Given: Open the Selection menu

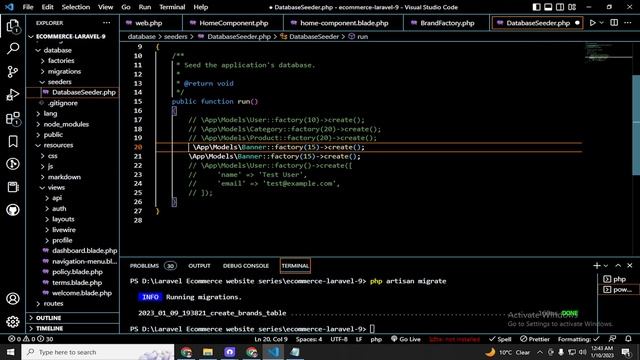Looking at the screenshot, I should 76,7.
